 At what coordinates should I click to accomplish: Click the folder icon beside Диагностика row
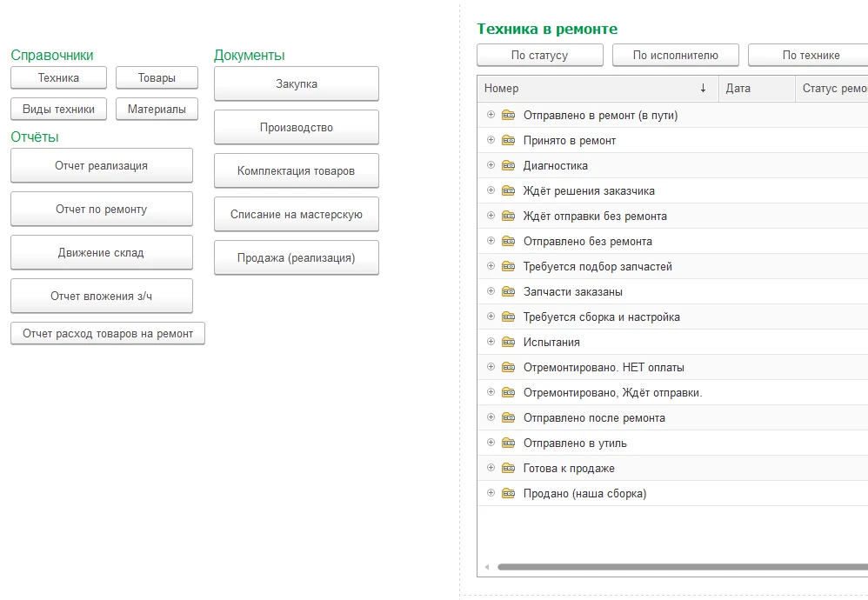coord(509,166)
